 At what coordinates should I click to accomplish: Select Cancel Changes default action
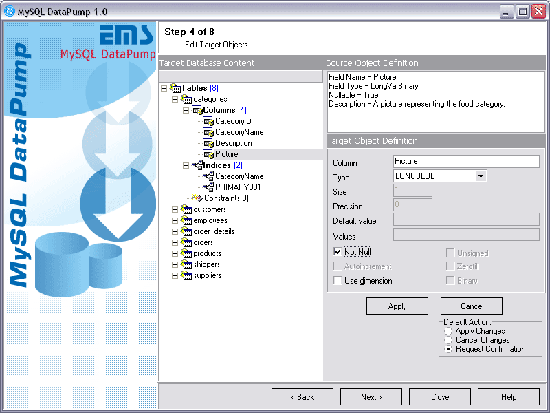[x=448, y=340]
